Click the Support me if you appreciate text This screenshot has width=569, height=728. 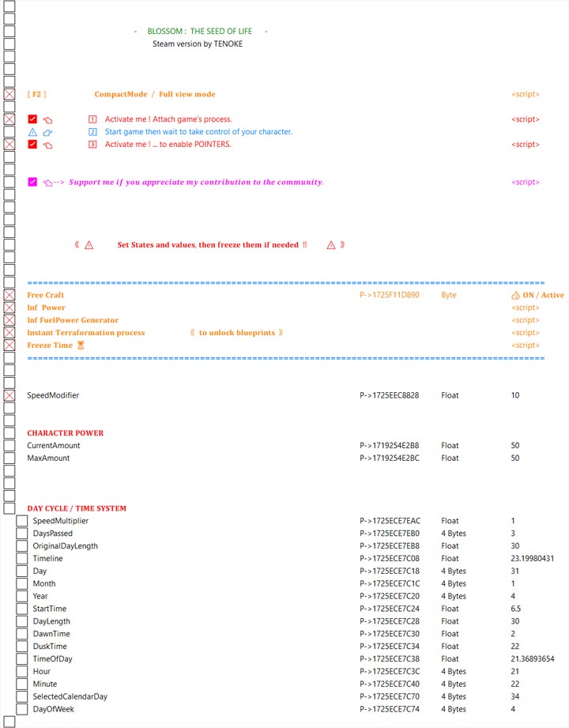pos(196,182)
